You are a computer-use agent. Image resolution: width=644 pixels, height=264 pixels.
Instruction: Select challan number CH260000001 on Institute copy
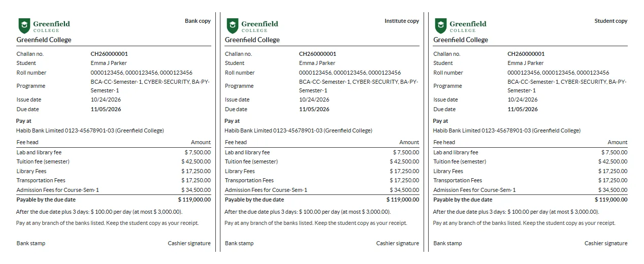tap(317, 54)
